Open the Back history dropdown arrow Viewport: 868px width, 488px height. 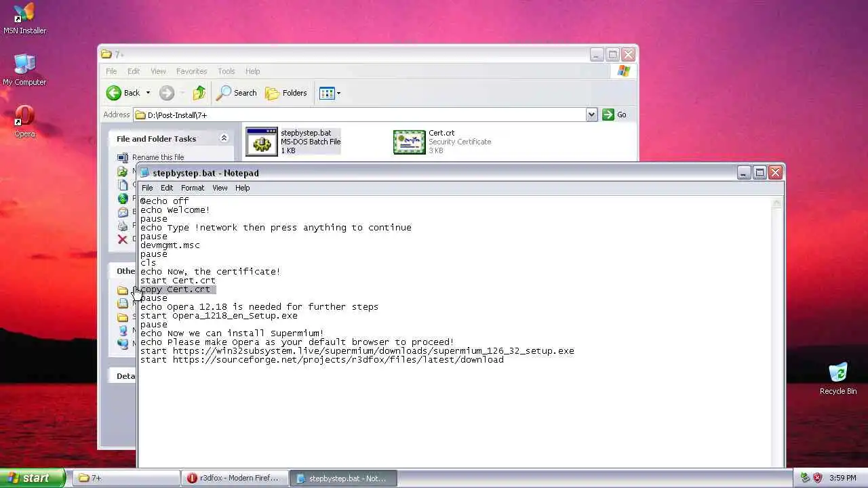pyautogui.click(x=148, y=93)
